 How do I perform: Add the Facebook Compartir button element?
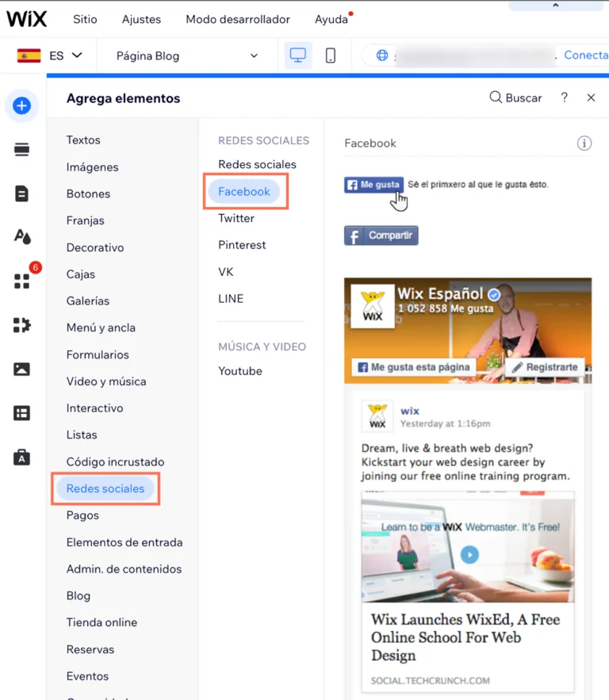tap(381, 235)
